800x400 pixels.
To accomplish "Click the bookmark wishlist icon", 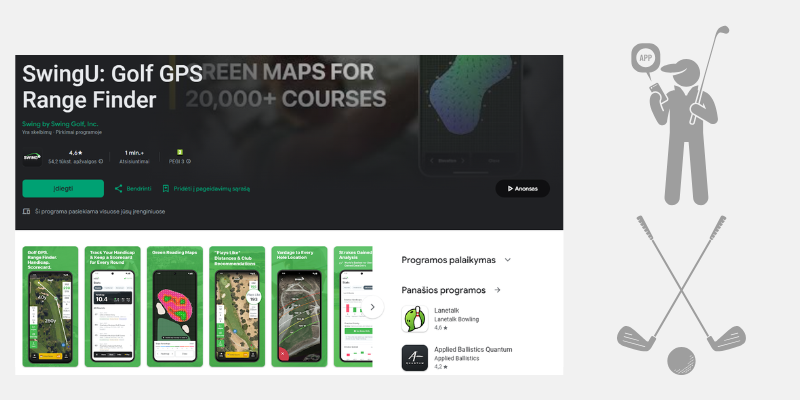I will pos(166,189).
